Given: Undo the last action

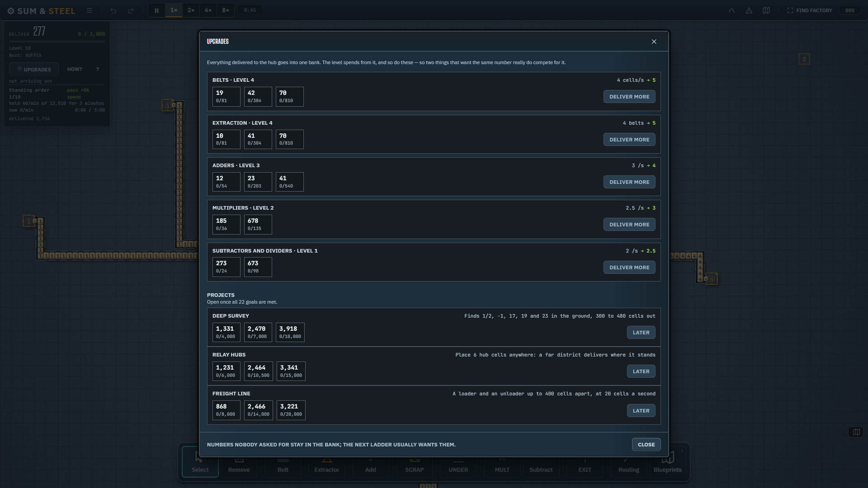Looking at the screenshot, I should click(x=113, y=10).
